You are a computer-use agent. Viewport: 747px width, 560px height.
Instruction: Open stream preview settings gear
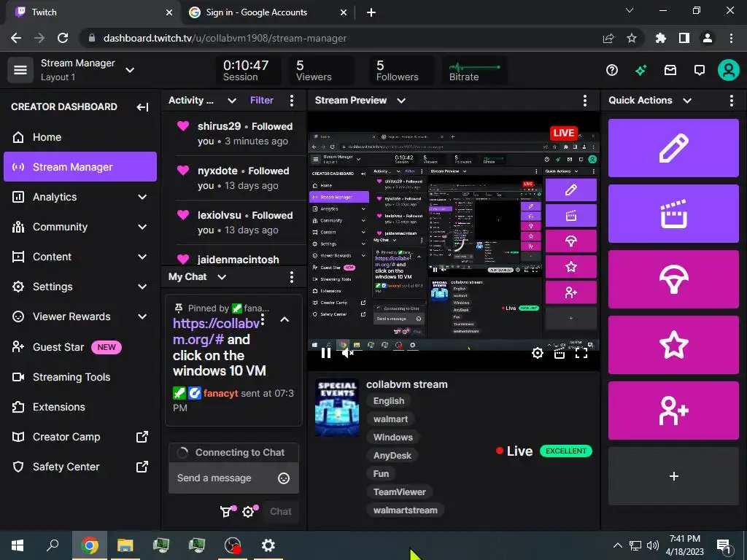coord(538,353)
